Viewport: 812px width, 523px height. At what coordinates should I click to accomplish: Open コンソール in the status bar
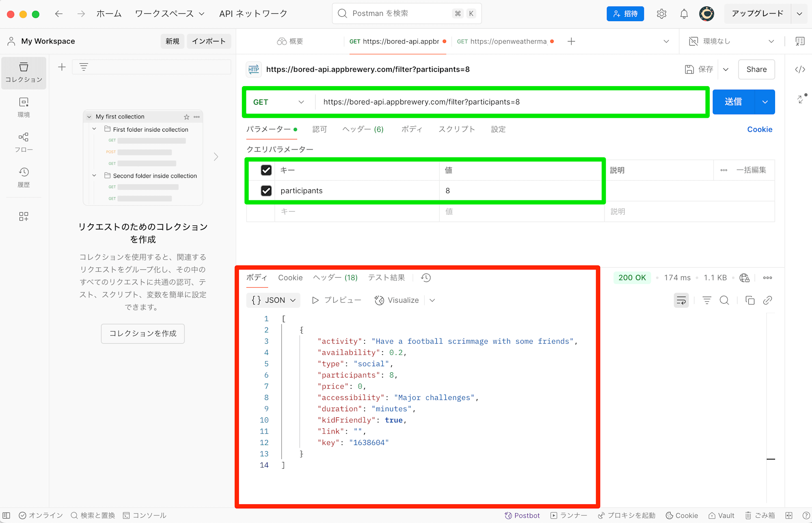[x=145, y=516]
